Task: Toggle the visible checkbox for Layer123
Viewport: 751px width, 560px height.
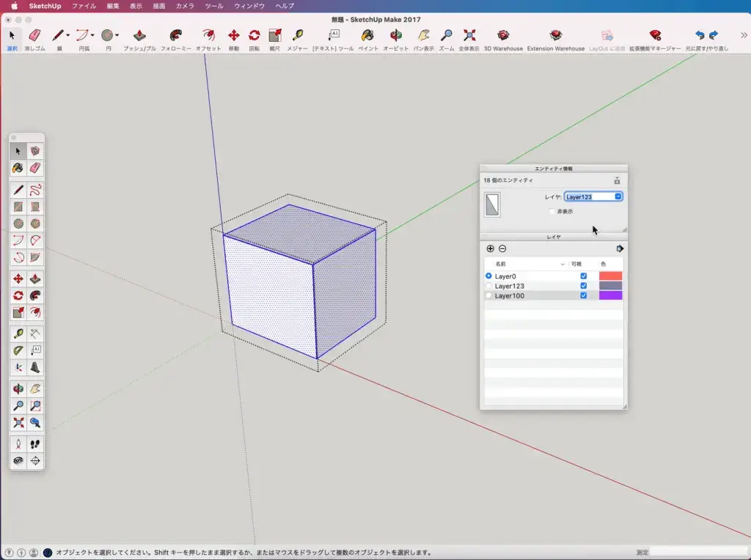Action: [x=583, y=286]
